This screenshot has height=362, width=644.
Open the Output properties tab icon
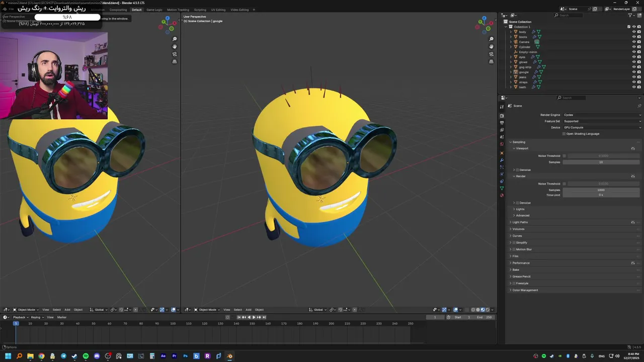502,123
